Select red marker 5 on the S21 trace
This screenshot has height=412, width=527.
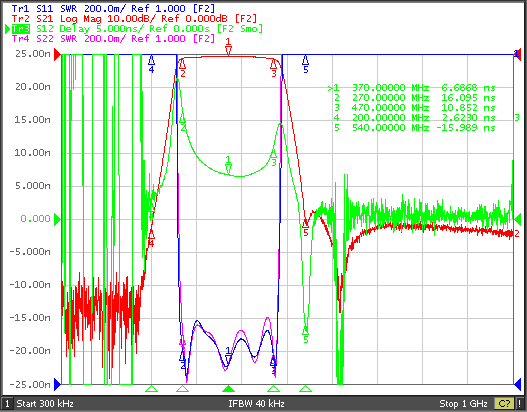click(306, 227)
